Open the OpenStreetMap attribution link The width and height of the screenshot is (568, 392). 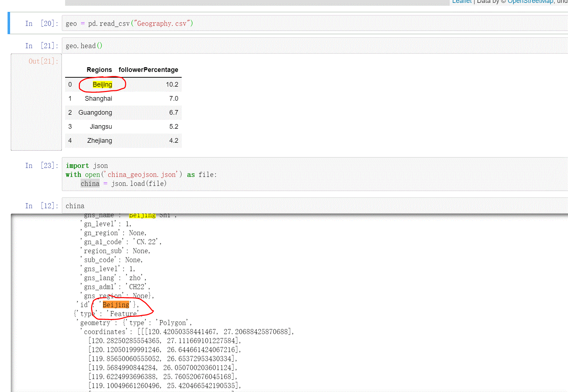531,1
